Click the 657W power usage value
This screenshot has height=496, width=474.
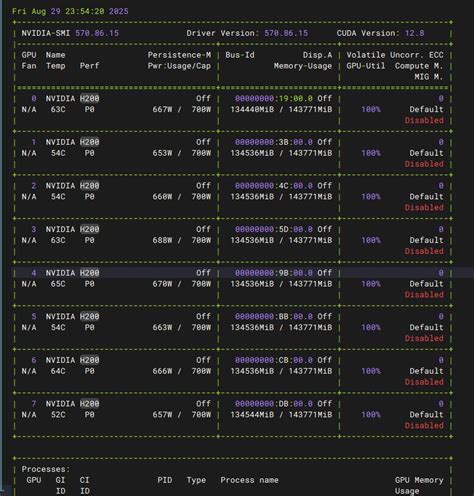[x=162, y=415]
